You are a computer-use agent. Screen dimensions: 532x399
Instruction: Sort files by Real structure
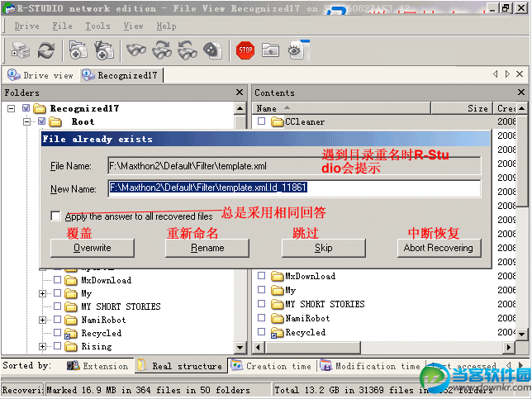(x=180, y=366)
